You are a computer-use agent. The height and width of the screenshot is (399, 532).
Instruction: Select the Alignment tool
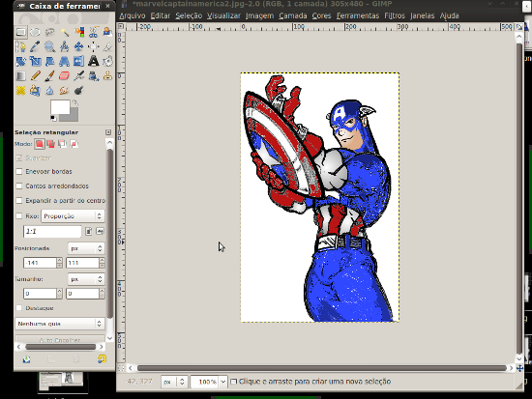point(94,46)
